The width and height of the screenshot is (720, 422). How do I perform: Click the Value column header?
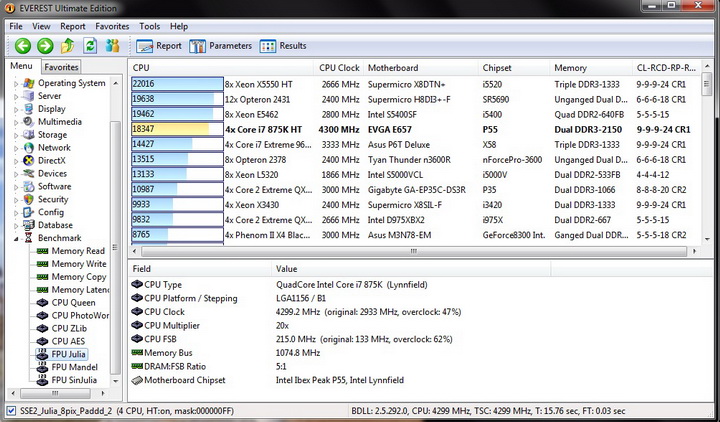[411, 269]
